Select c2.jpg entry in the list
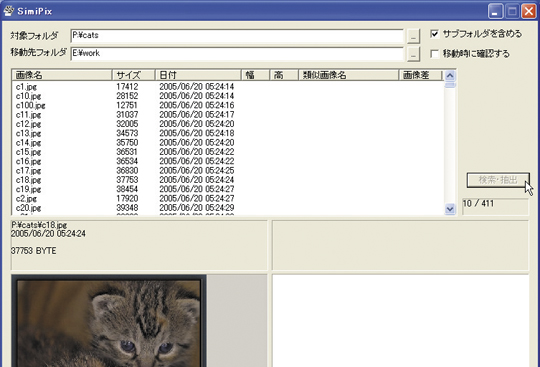Image resolution: width=540 pixels, height=367 pixels. click(x=26, y=199)
